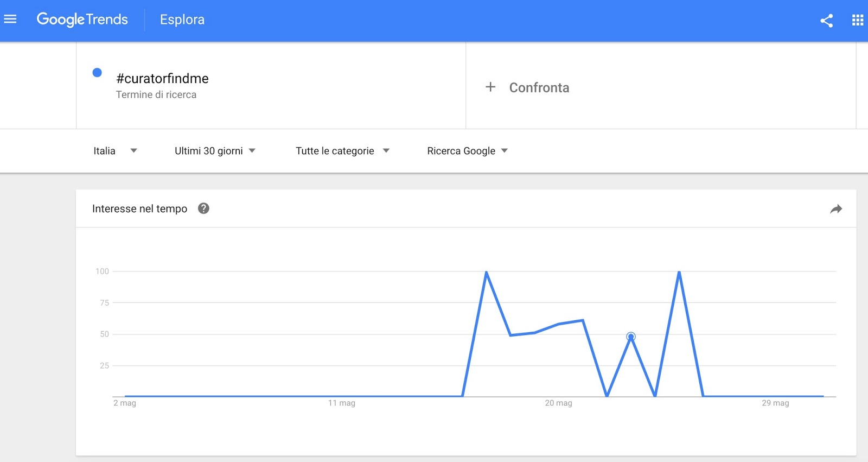
Task: Click the share icon in header
Action: point(826,21)
